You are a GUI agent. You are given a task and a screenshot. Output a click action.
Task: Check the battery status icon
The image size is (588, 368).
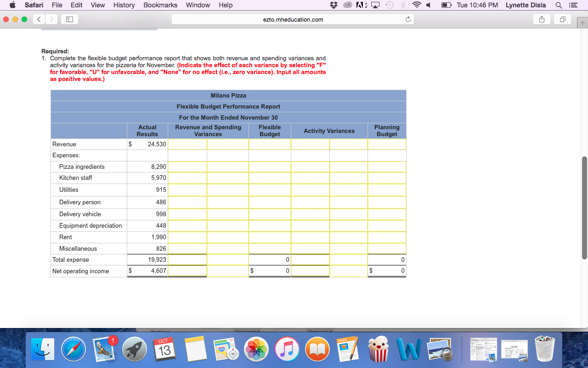[446, 5]
